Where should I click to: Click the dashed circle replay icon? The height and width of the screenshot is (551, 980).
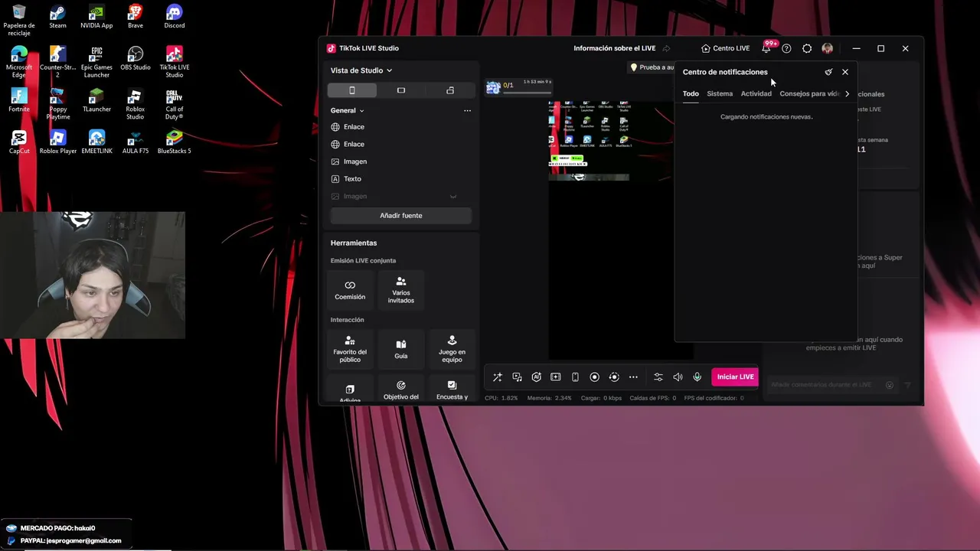coord(614,377)
